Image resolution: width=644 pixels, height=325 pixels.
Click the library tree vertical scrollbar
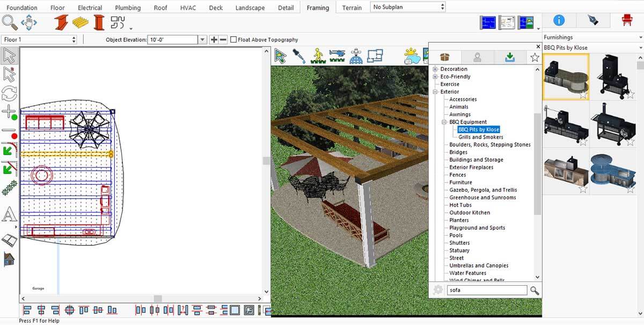[x=538, y=161]
